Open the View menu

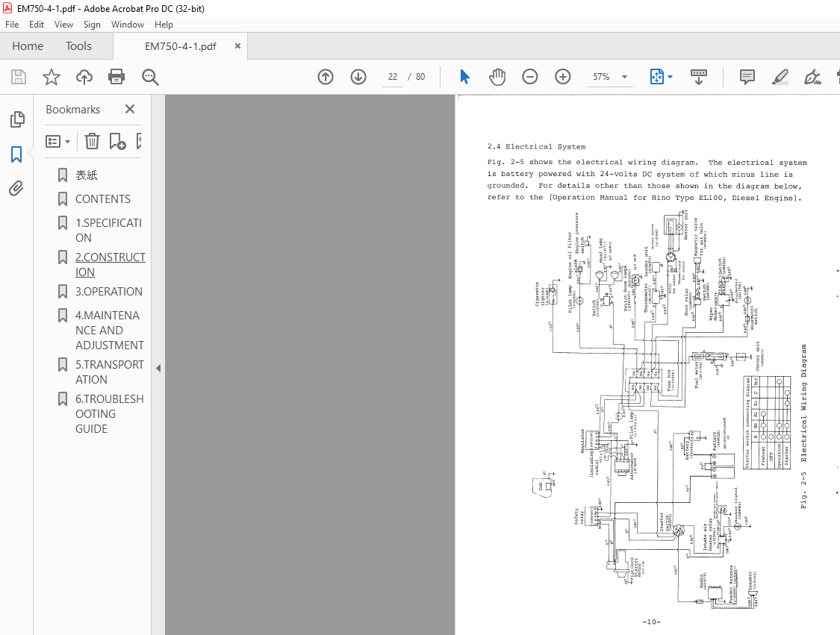pos(63,25)
